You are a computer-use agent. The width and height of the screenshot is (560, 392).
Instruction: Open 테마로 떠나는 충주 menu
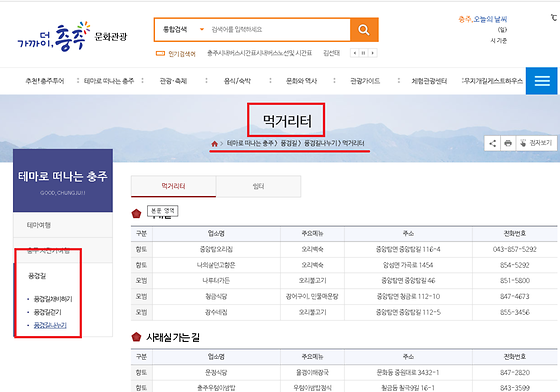(109, 81)
